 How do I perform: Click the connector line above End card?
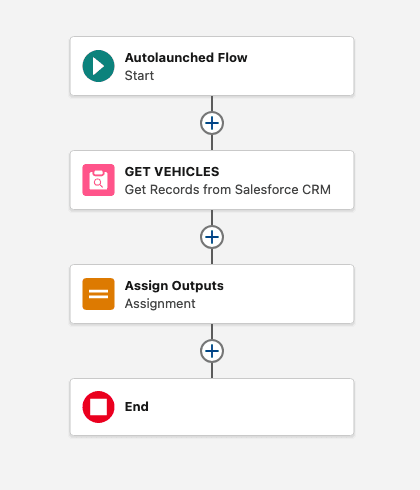point(212,370)
